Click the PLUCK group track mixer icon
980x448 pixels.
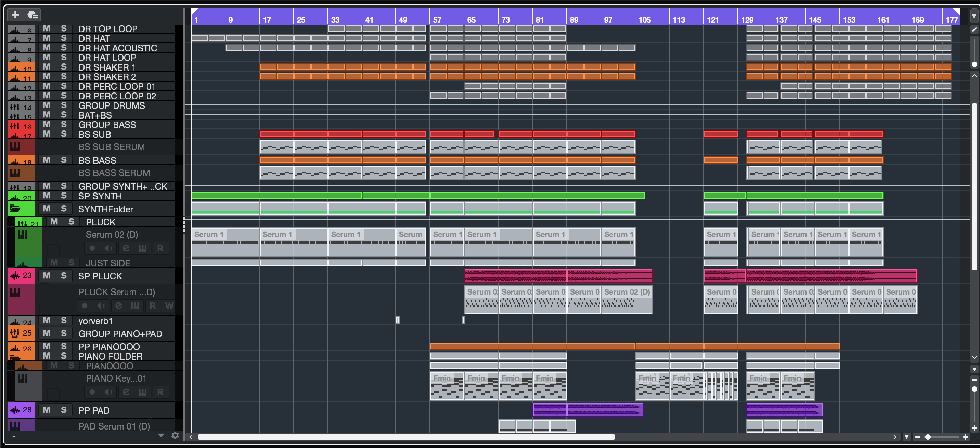pyautogui.click(x=23, y=223)
